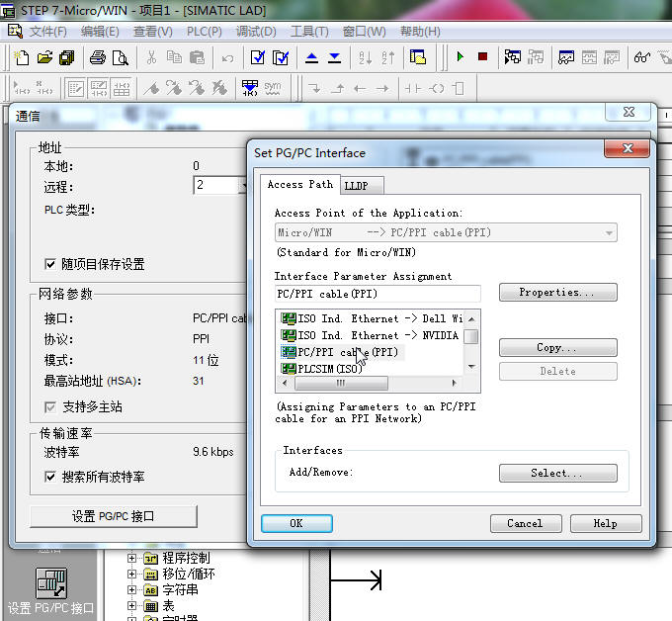Image resolution: width=672 pixels, height=621 pixels.
Task: Open the PLC(P) menu
Action: click(205, 32)
